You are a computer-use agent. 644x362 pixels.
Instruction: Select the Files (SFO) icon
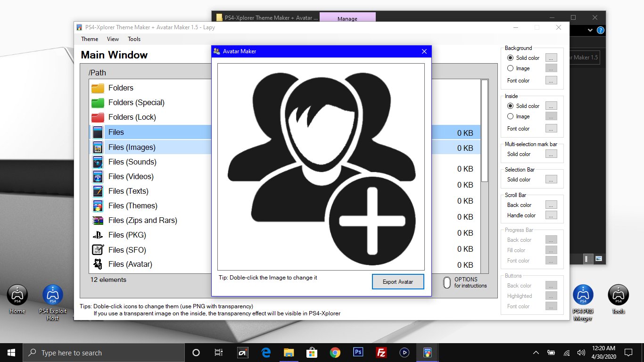click(98, 249)
